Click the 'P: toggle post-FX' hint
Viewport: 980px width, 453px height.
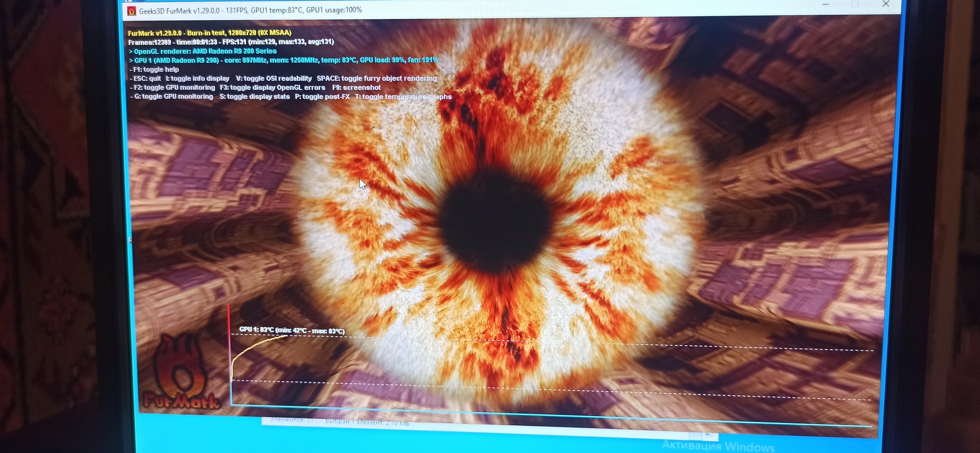pyautogui.click(x=322, y=96)
